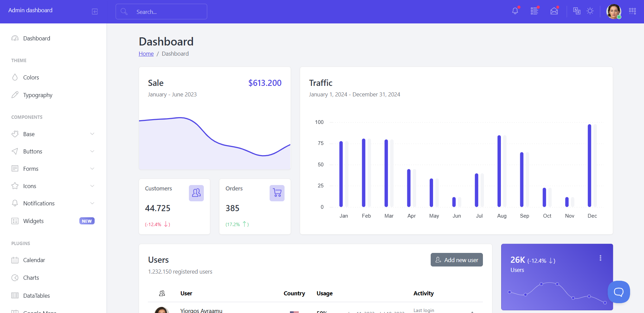The image size is (644, 313).
Task: Click the Colors theme option
Action: 31,77
